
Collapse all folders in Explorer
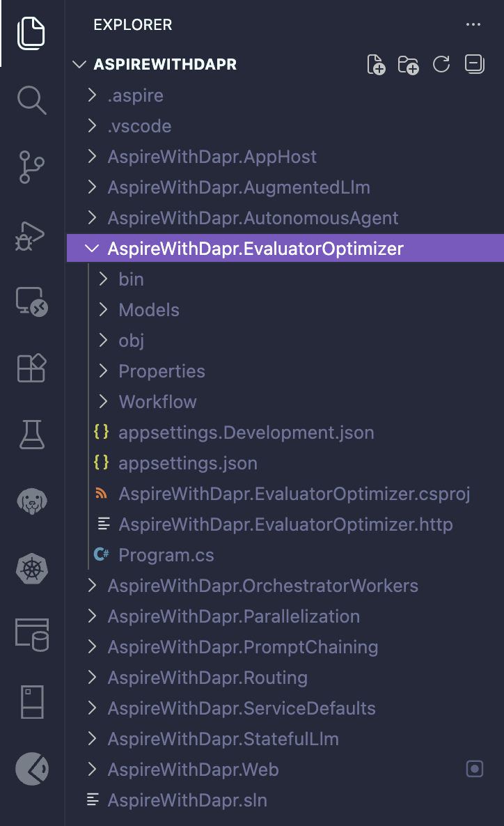pos(474,65)
